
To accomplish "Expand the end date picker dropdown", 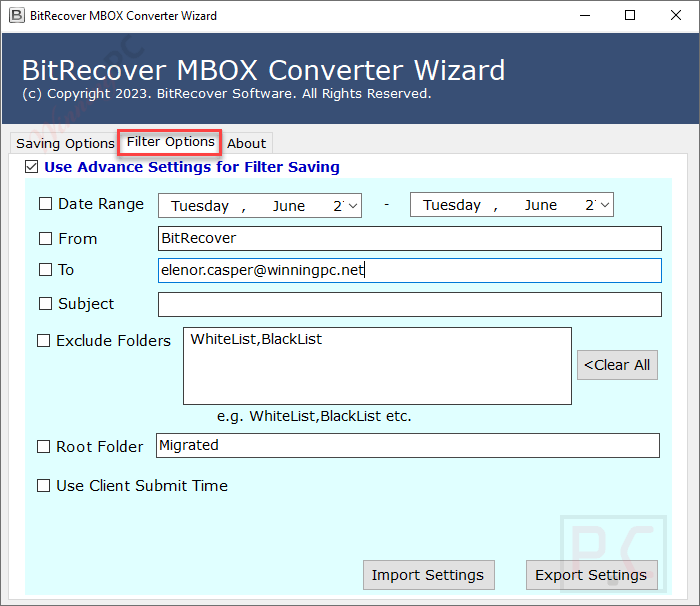I will (x=605, y=205).
